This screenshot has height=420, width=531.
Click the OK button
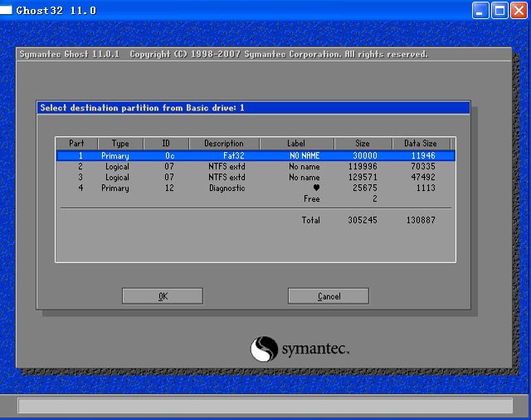[163, 296]
